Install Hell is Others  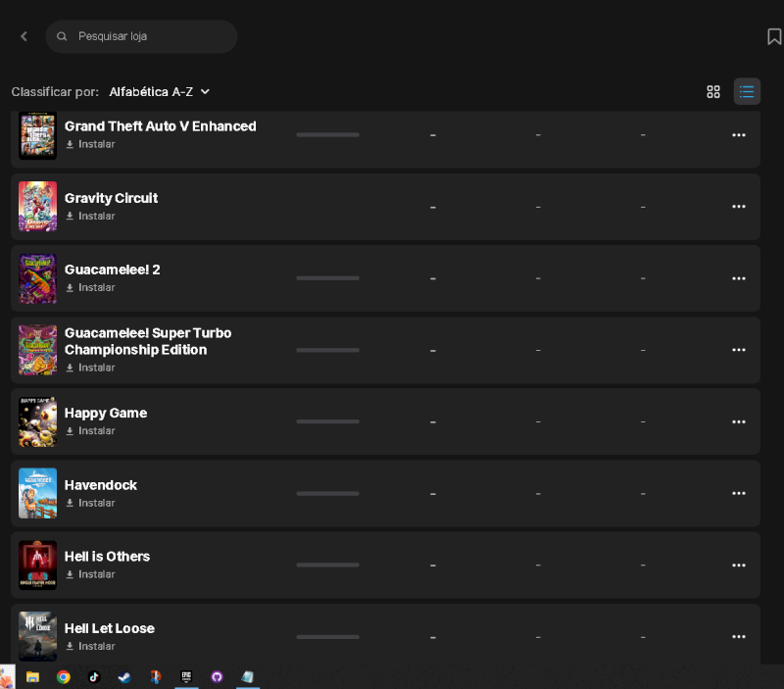[90, 574]
